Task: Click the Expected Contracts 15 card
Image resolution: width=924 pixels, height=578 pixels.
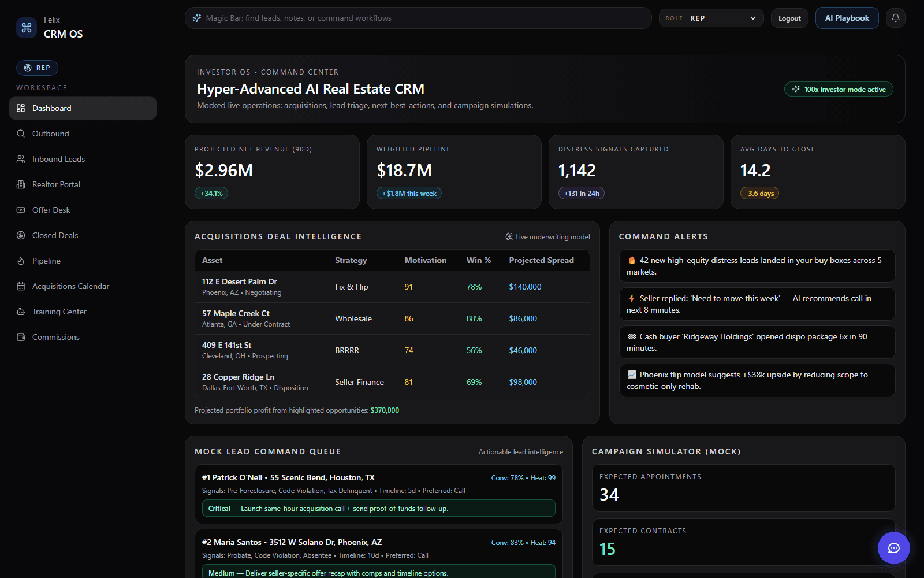Action: pos(743,542)
